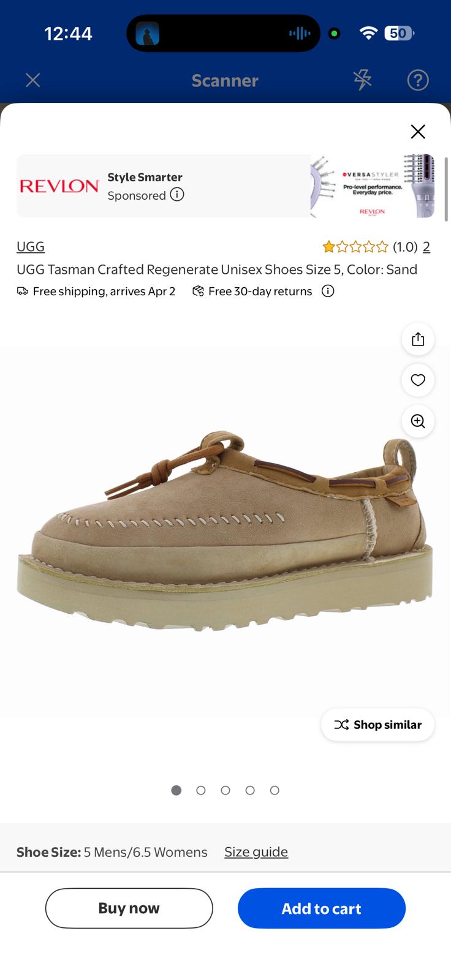The width and height of the screenshot is (451, 980).
Task: Tap the Sponsored info icon
Action: (177, 195)
